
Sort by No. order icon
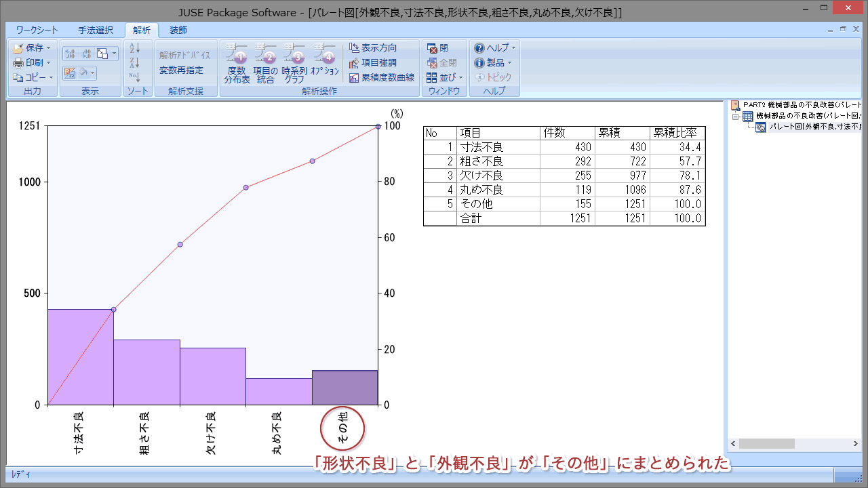[x=134, y=77]
